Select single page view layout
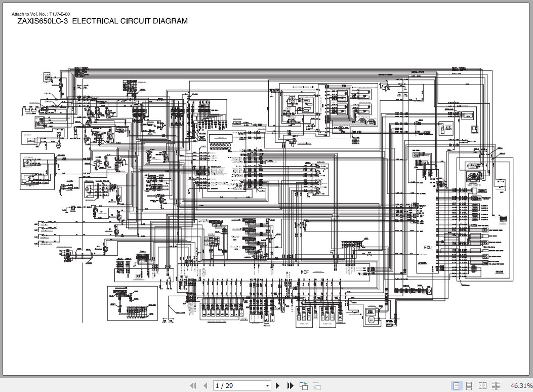Image resolution: width=533 pixels, height=392 pixels. click(x=456, y=385)
